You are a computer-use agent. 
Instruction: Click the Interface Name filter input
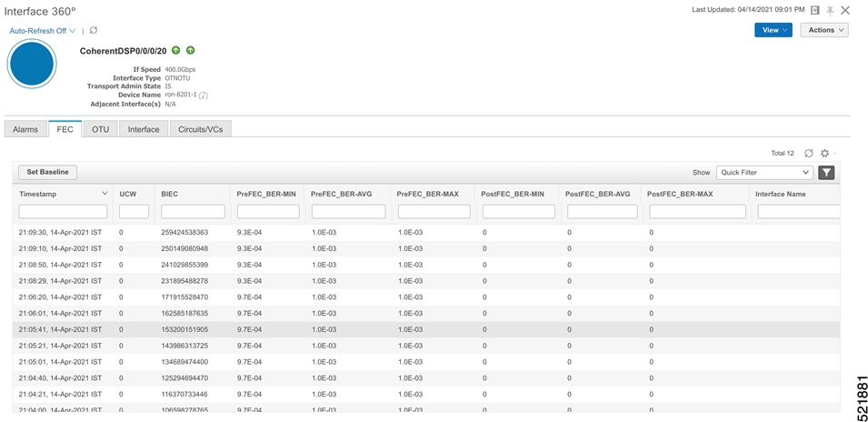pos(799,212)
